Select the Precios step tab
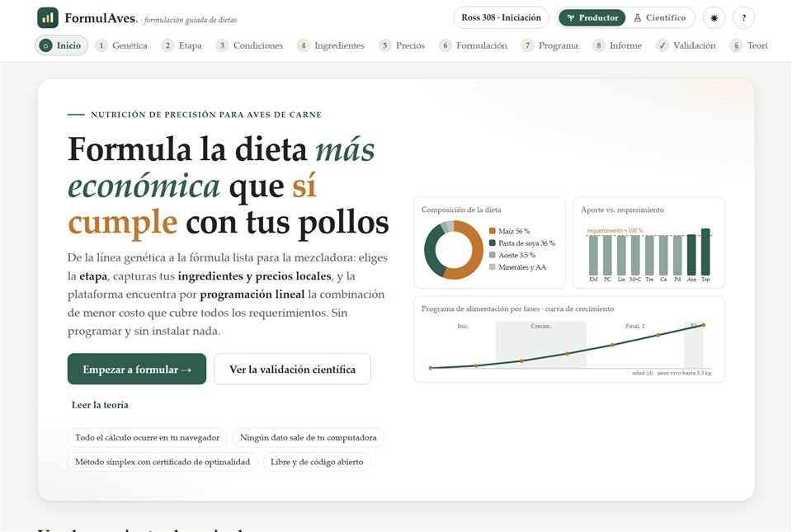This screenshot has width=792, height=532. [x=402, y=45]
